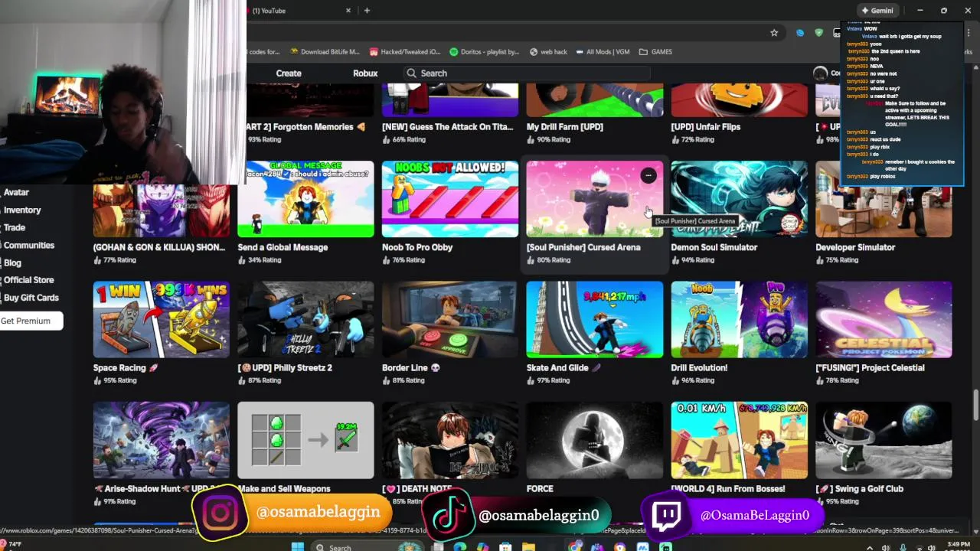Show hidden system tray icons chevron
Viewport: 980px width, 551px height.
[x=869, y=547]
